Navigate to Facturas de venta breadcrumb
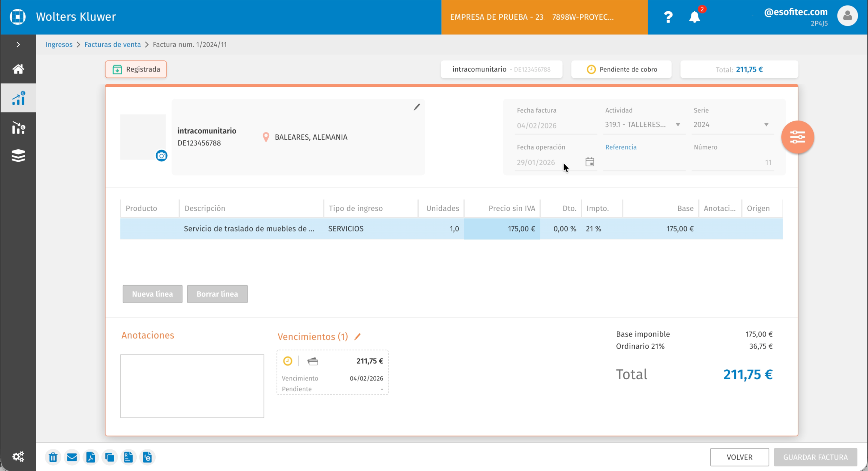This screenshot has height=471, width=868. (x=113, y=44)
